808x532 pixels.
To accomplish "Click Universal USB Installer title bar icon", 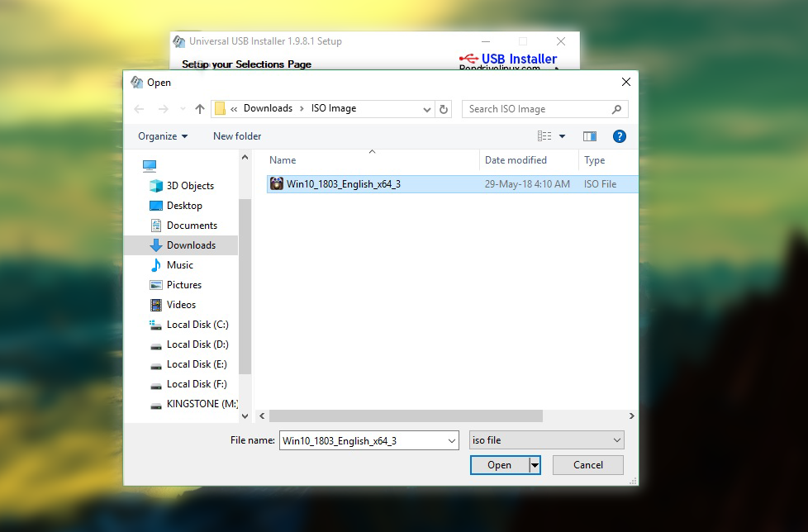I will [x=178, y=41].
